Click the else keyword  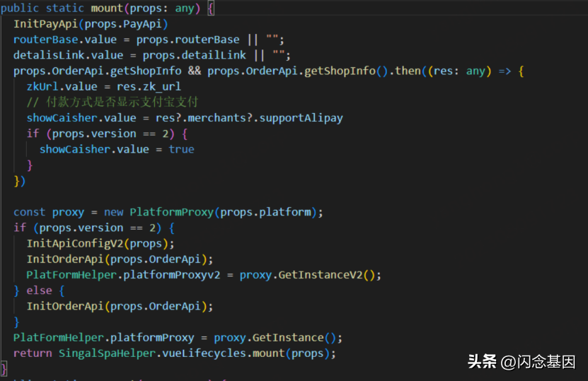pos(39,290)
